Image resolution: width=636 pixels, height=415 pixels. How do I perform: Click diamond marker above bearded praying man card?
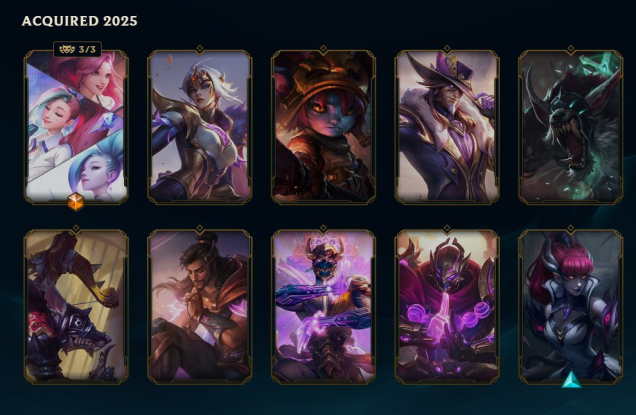point(200,228)
